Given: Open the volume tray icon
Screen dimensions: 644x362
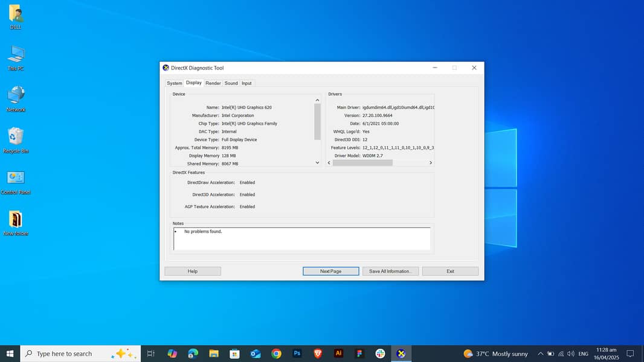Looking at the screenshot, I should point(570,354).
